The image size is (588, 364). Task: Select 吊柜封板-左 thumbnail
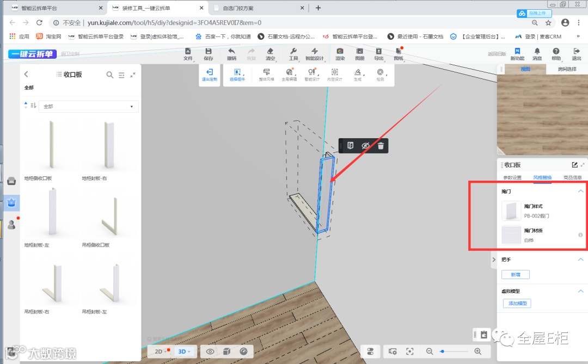click(x=109, y=279)
